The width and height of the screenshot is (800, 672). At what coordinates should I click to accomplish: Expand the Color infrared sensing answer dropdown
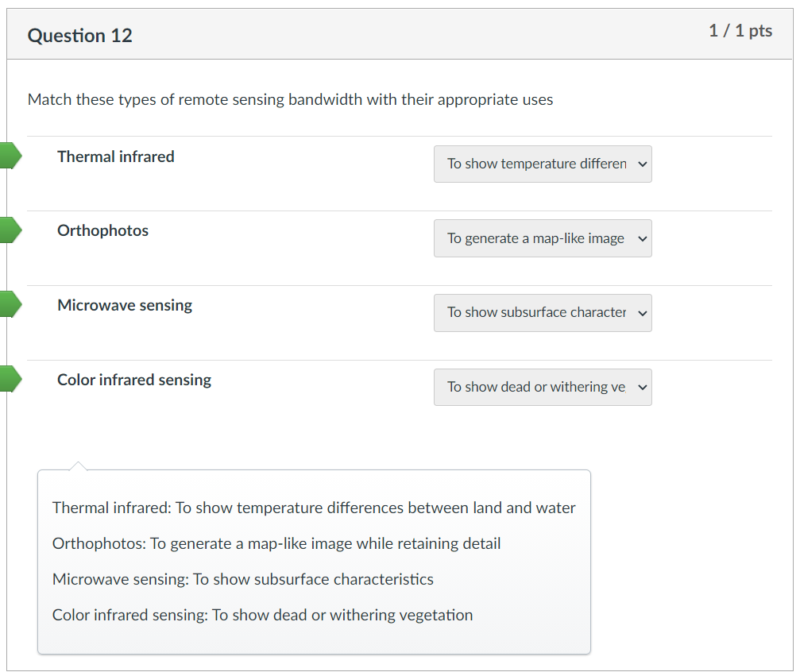tap(543, 387)
